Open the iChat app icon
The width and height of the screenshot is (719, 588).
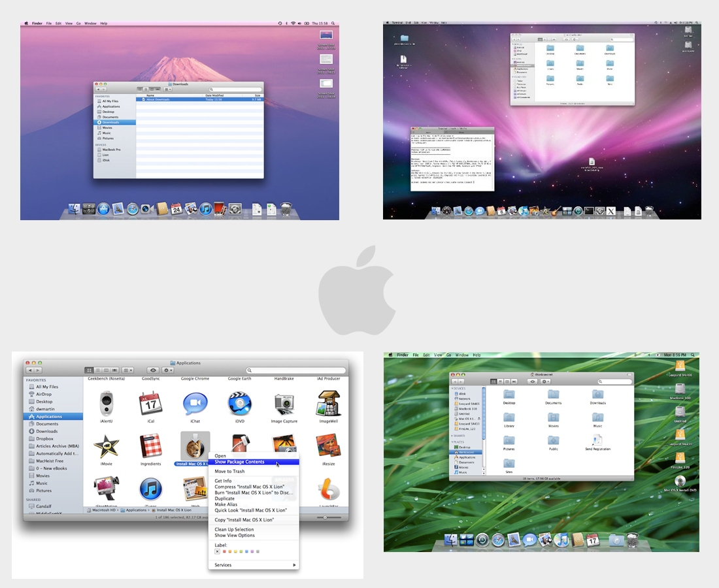tap(195, 404)
